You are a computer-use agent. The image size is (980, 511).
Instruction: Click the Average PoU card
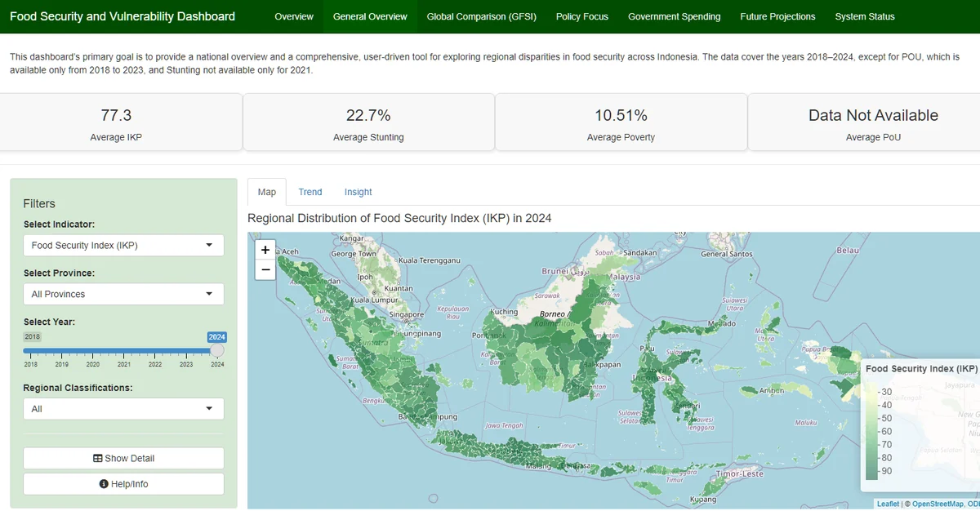[x=865, y=122]
